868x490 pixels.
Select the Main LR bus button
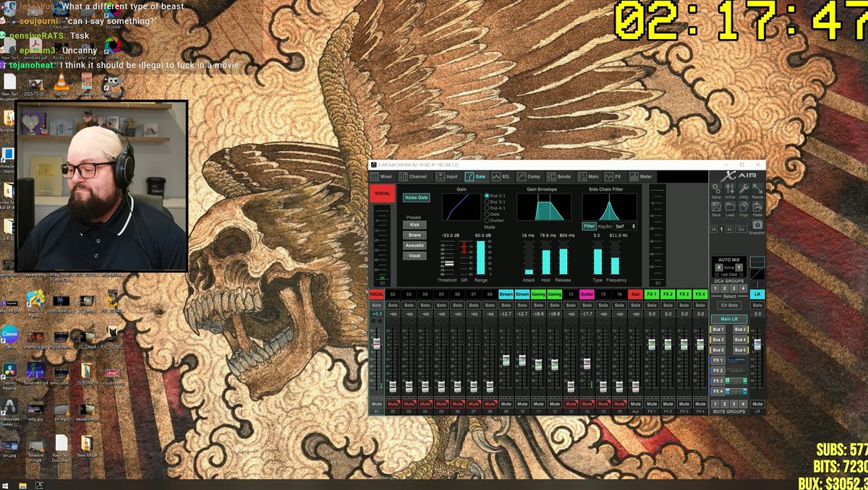pos(729,319)
